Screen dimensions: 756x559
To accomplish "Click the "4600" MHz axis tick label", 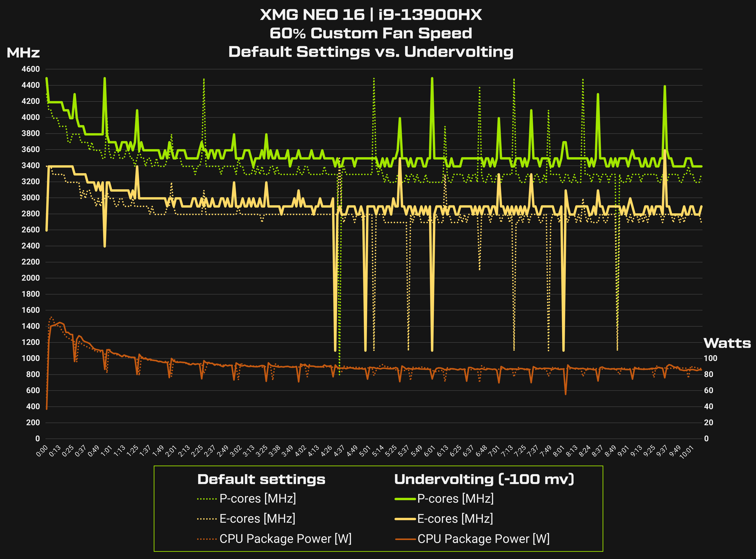I will [31, 69].
